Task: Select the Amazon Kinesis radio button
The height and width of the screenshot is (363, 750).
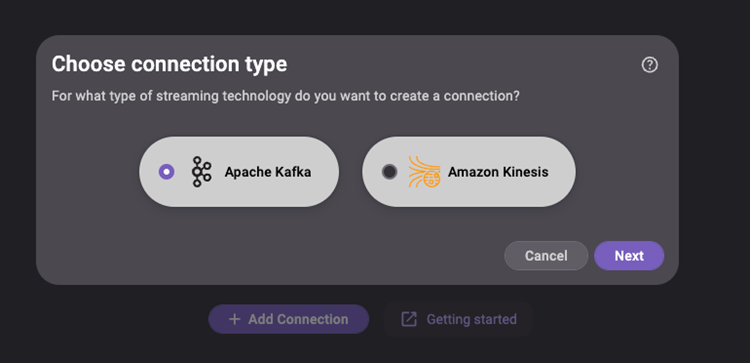Action: (390, 172)
